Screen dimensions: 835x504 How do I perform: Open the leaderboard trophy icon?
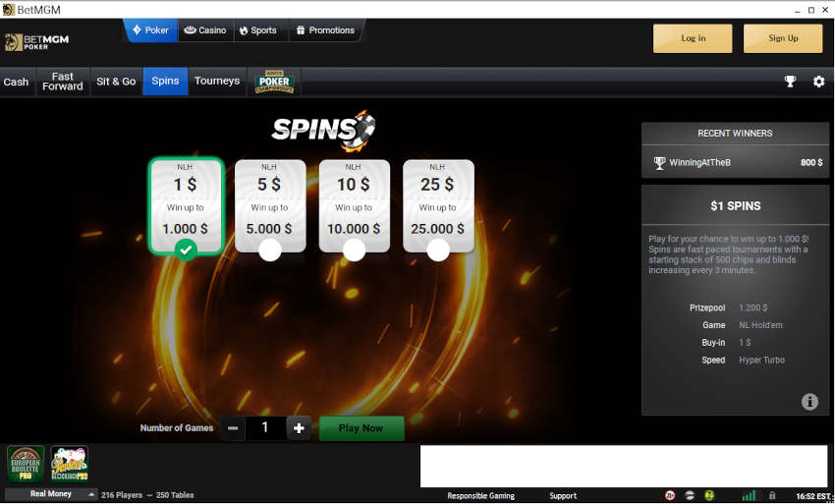pos(790,82)
